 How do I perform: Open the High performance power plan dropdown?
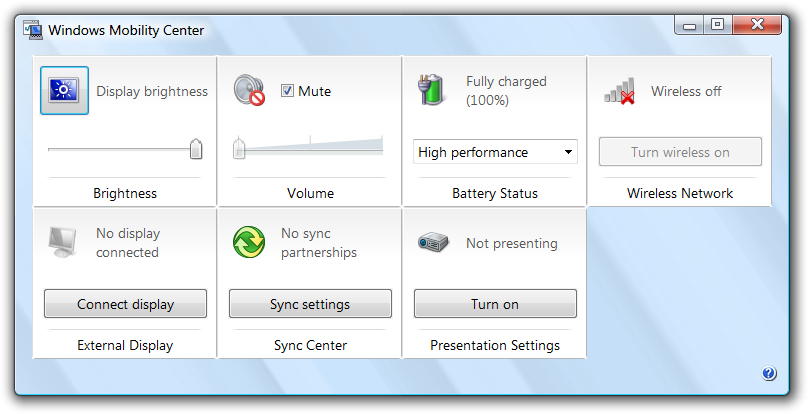tap(495, 152)
